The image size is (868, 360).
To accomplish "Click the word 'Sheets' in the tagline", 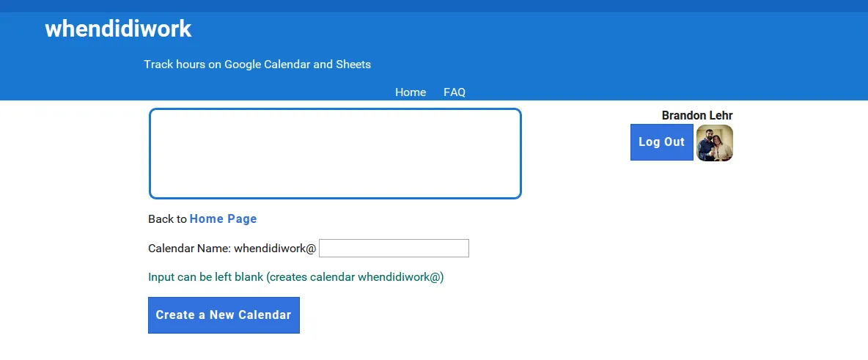I will (x=353, y=65).
